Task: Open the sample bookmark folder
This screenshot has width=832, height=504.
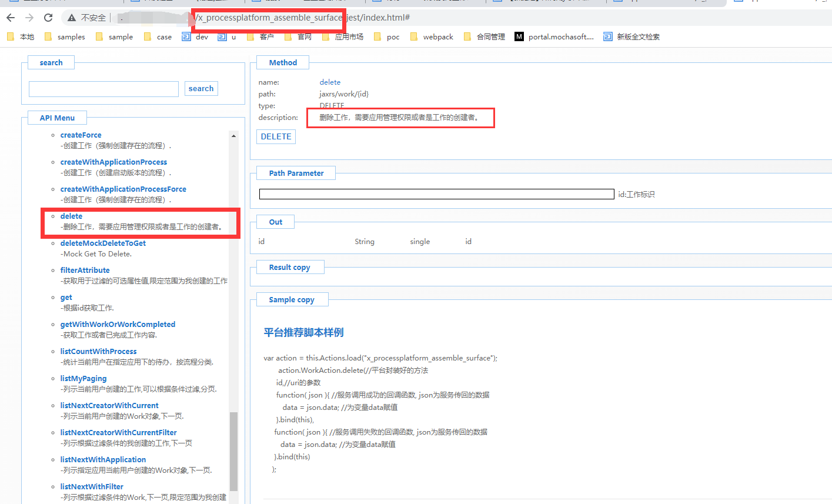Action: coord(114,36)
